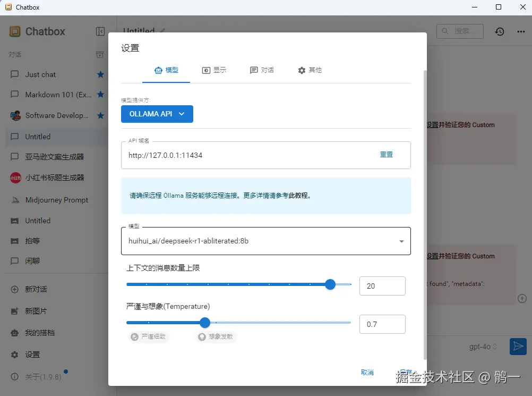Screen dimensions: 532x396
Task: Open the 此教程 tutorial link
Action: [298, 195]
